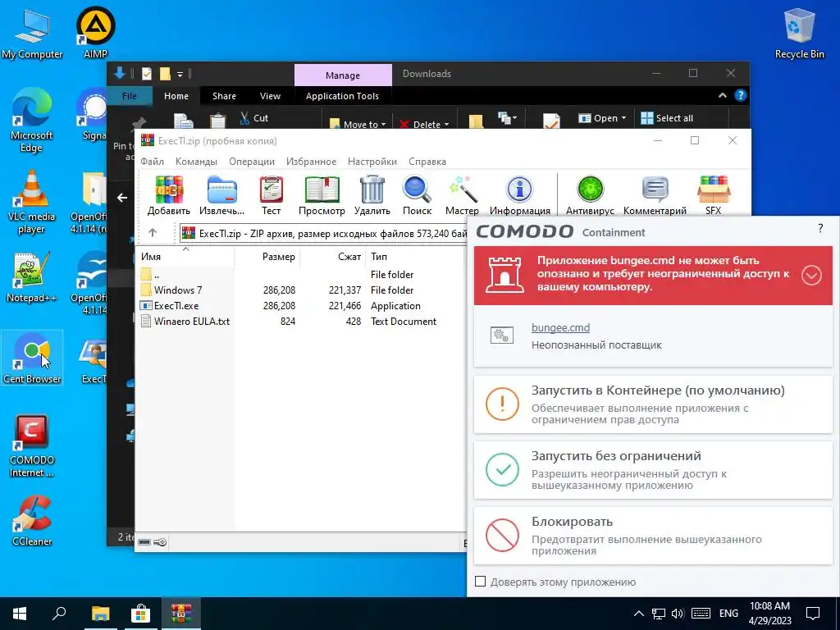Image resolution: width=840 pixels, height=630 pixels.
Task: Select Winaero EULA.txt file
Action: (192, 321)
